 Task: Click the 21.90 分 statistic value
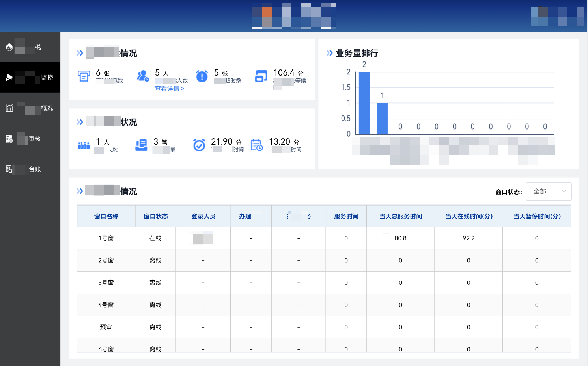[x=226, y=142]
